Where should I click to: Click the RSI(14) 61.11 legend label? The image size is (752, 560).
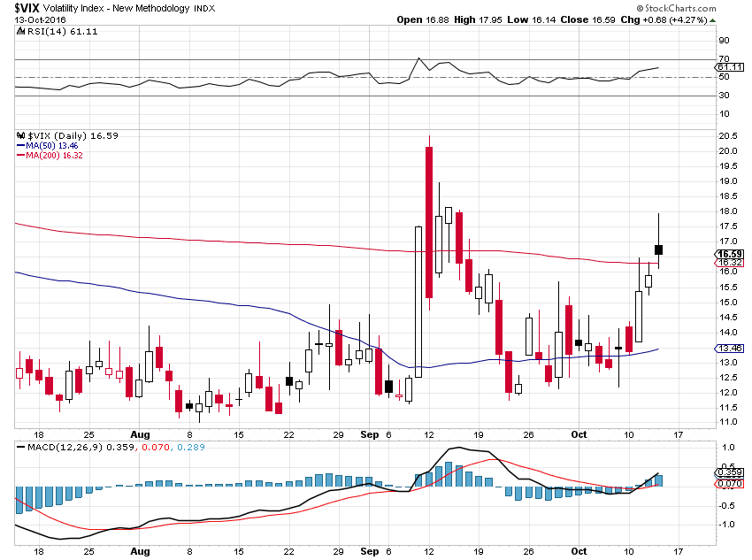pyautogui.click(x=62, y=31)
